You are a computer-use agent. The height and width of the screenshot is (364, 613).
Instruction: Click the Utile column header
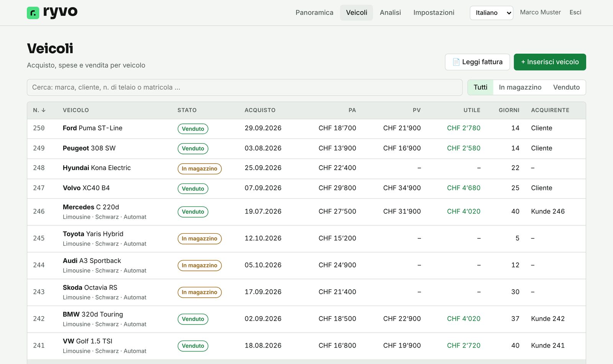pos(472,110)
